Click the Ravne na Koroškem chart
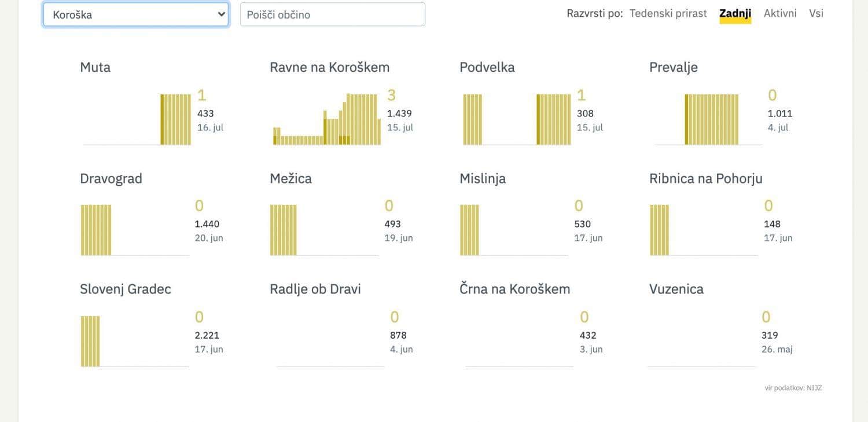 (327, 119)
